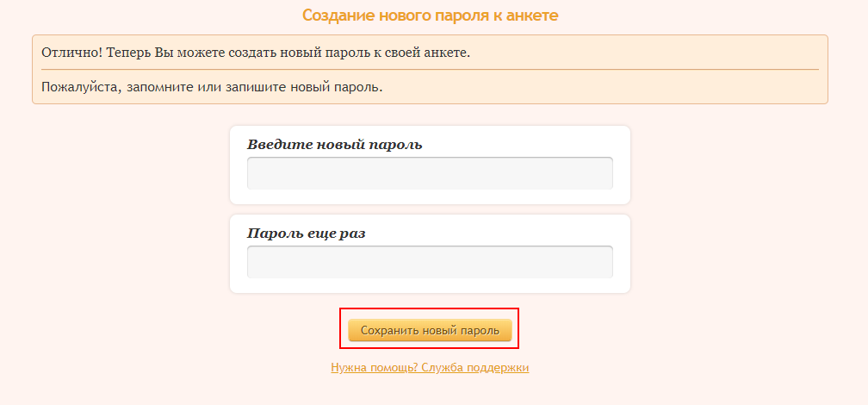Select the orange page title at the top
The width and height of the screenshot is (868, 405).
coord(430,16)
